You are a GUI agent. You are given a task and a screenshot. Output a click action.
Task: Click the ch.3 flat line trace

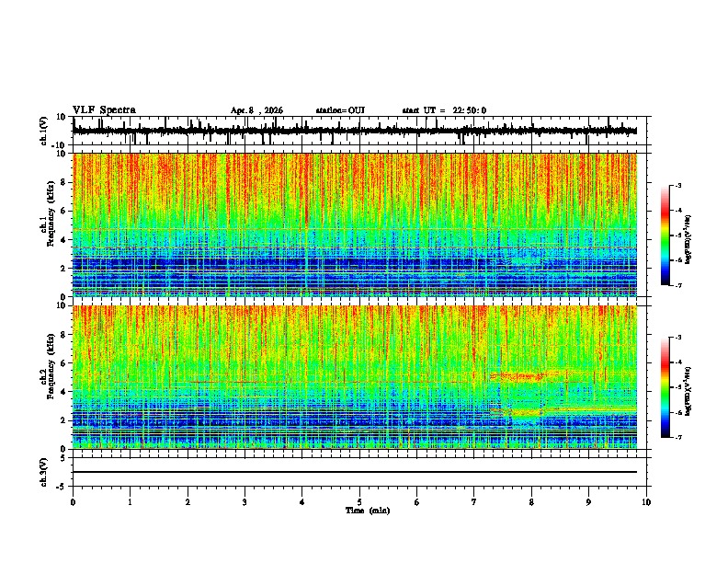[355, 472]
